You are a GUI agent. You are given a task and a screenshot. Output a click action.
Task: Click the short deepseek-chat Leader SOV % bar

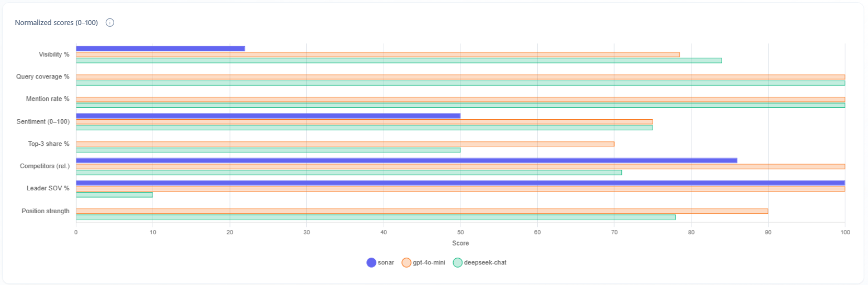tap(114, 195)
